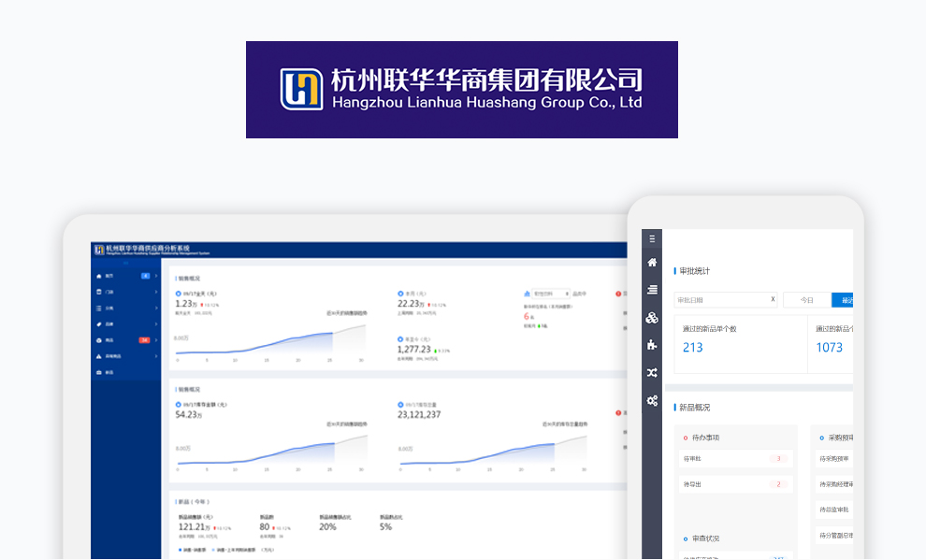
Task: Expand the sidebar row with red 34 badge
Action: (x=156, y=340)
